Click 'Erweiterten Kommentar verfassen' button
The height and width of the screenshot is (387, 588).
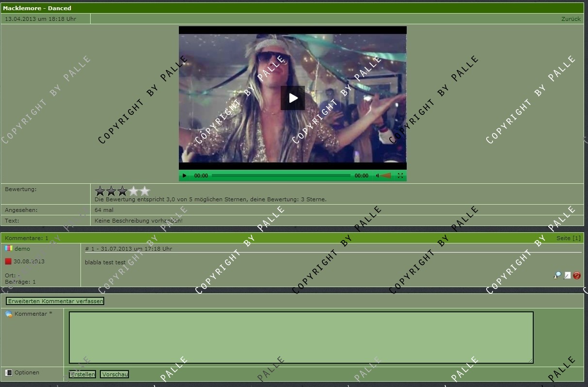click(x=55, y=301)
